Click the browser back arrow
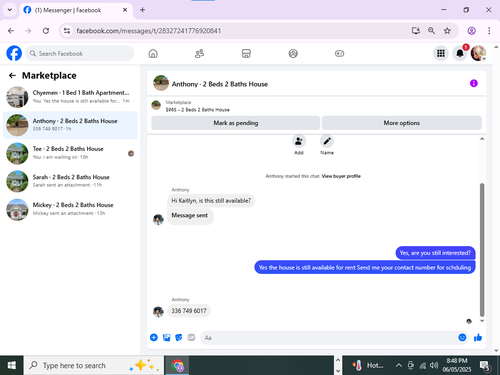 [11, 31]
